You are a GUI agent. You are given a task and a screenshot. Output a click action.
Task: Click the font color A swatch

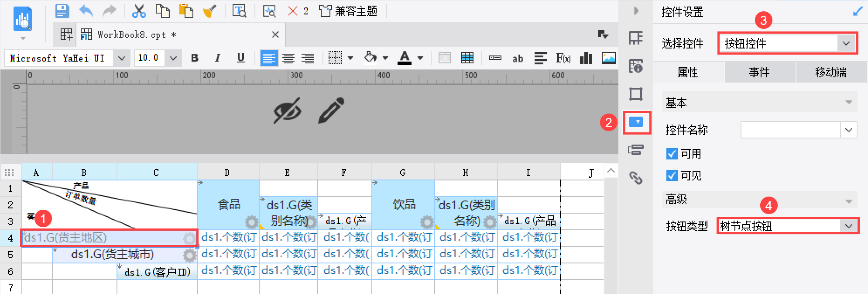pyautogui.click(x=405, y=58)
